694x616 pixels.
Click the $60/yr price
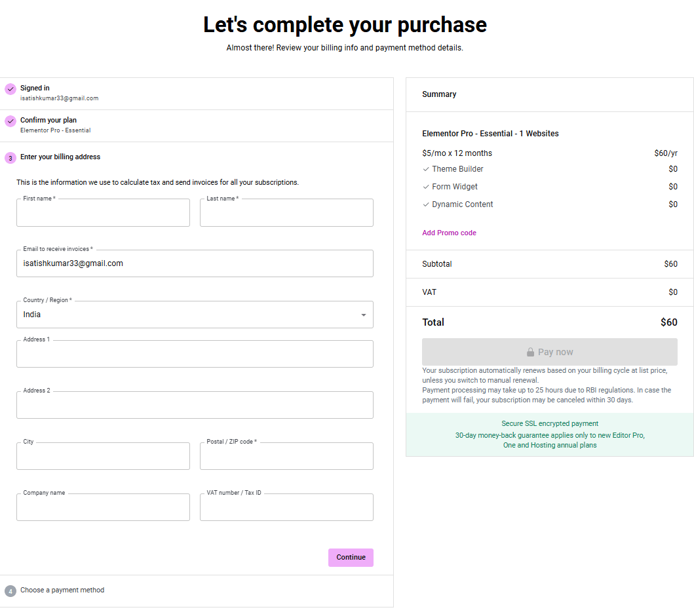[x=666, y=153]
